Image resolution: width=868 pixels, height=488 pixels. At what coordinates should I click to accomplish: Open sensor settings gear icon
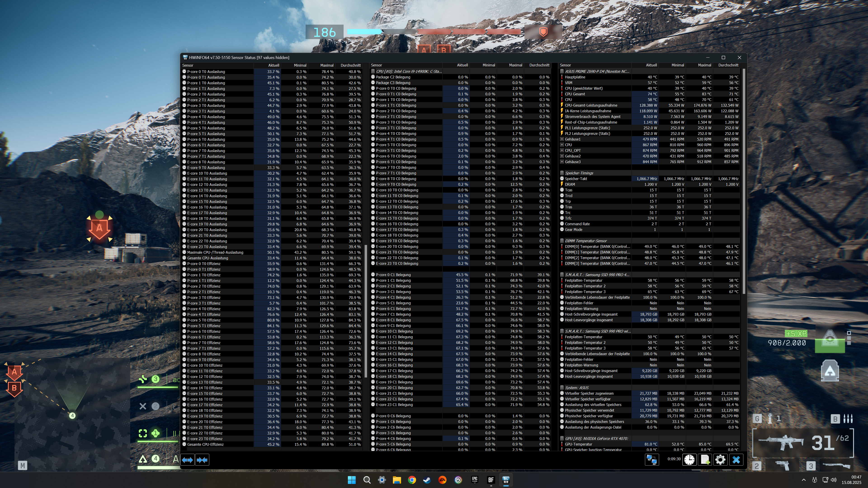pyautogui.click(x=720, y=460)
